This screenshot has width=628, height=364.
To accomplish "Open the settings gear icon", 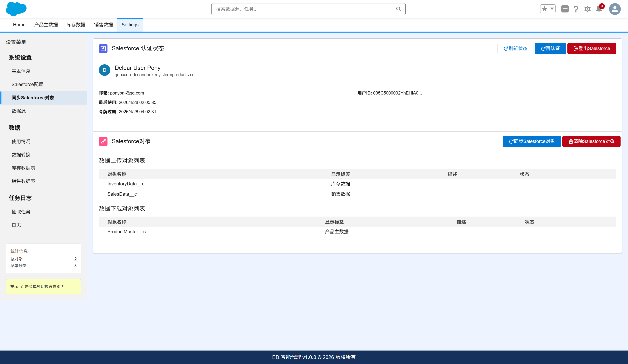I will 587,9.
